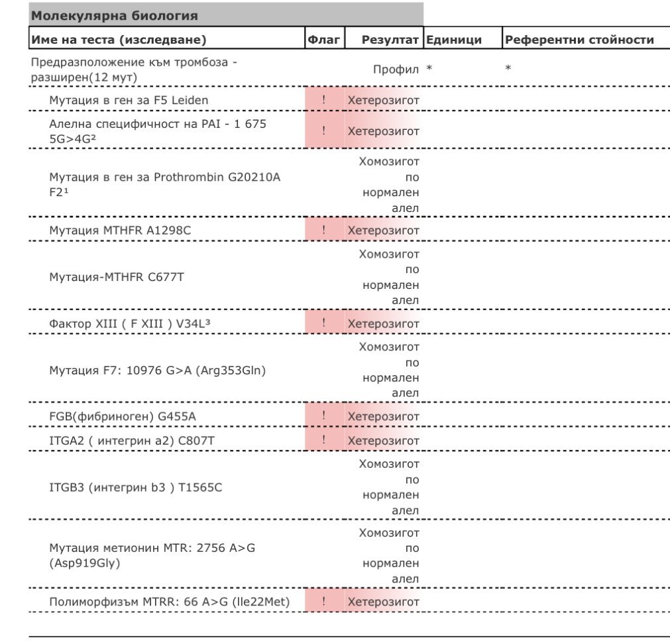This screenshot has width=670, height=644.
Task: Click the asterisk under the Единици column
Action: 429,70
